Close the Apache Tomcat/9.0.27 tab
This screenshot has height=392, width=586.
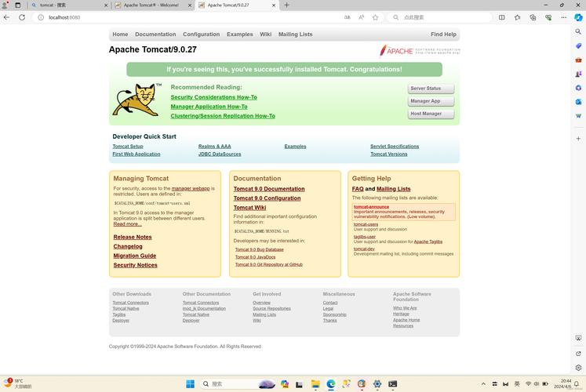point(274,5)
